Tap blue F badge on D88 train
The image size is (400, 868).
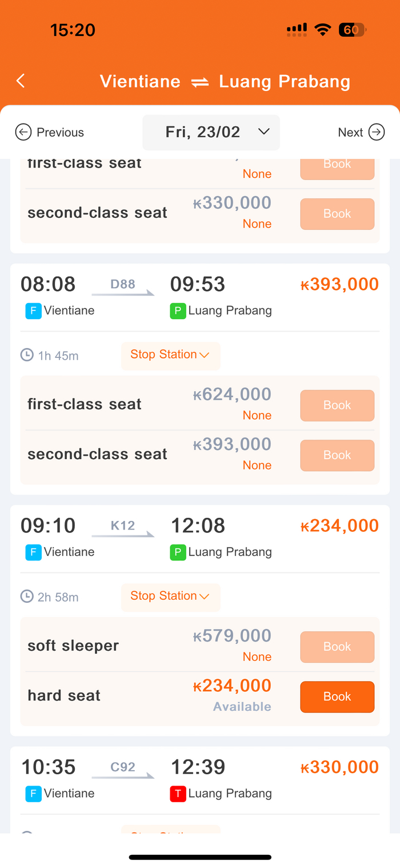pos(33,311)
